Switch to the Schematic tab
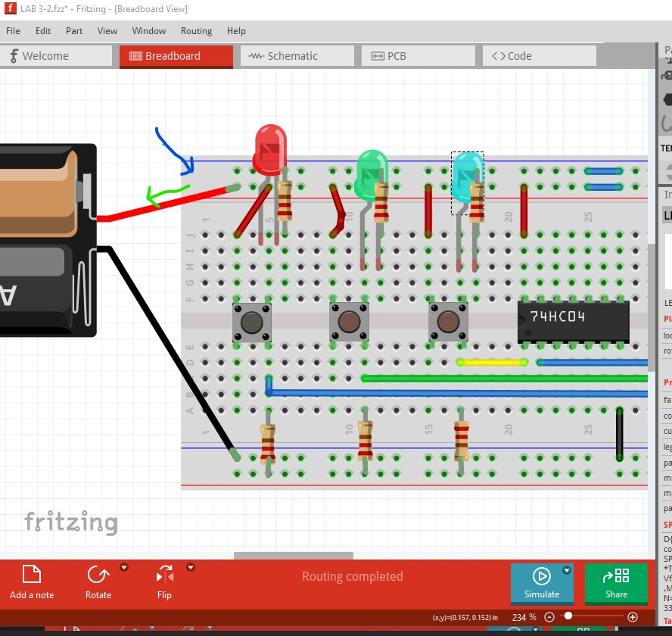This screenshot has width=672, height=636. pos(297,56)
